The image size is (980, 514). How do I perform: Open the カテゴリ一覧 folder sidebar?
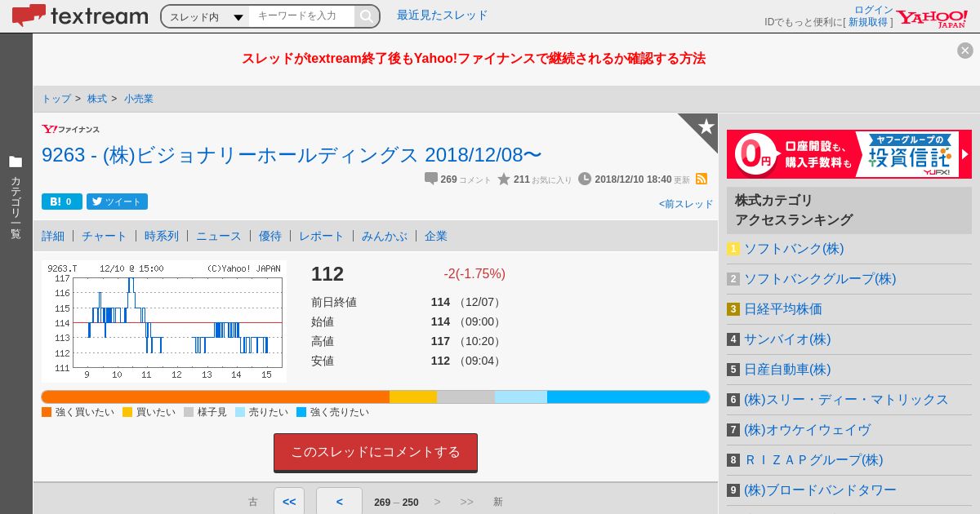click(16, 196)
